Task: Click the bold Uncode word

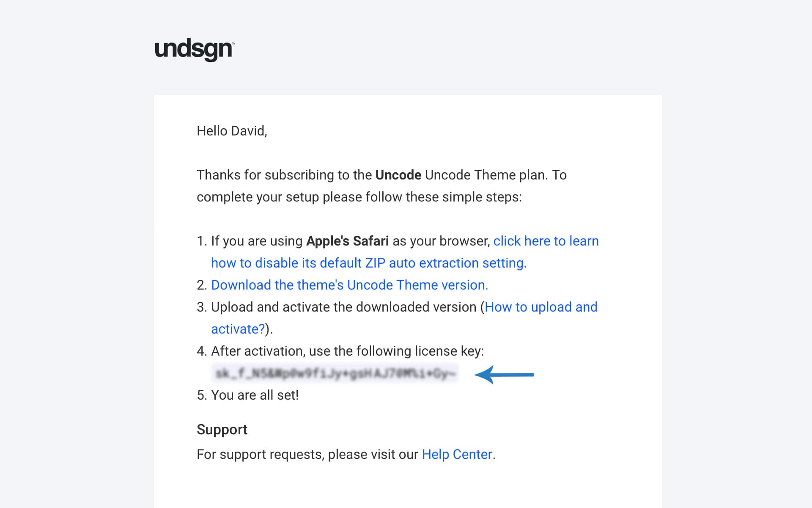Action: click(x=398, y=175)
